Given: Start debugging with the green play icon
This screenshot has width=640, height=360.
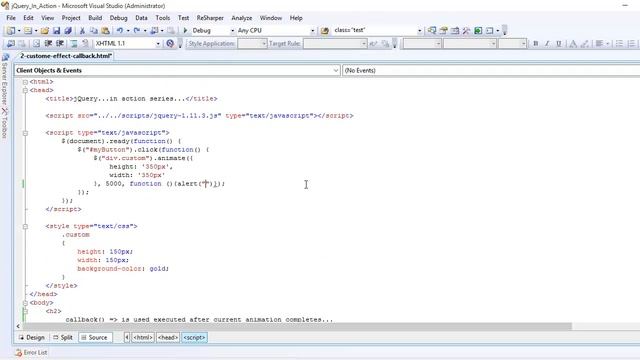Looking at the screenshot, I should [185, 31].
